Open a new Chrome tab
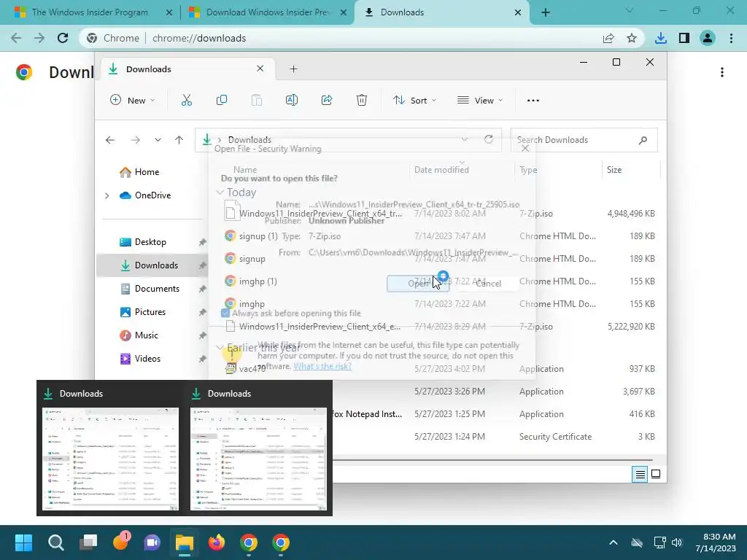747x560 pixels. click(546, 12)
